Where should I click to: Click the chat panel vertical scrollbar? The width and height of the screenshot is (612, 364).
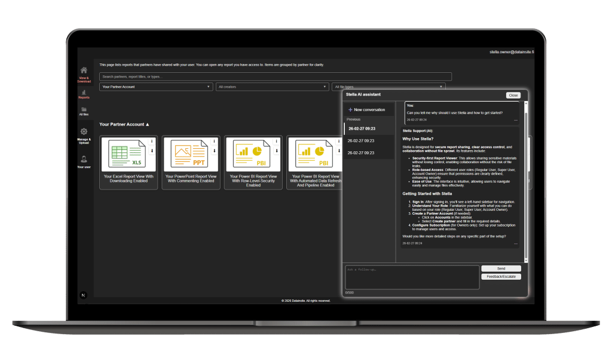tap(526, 179)
